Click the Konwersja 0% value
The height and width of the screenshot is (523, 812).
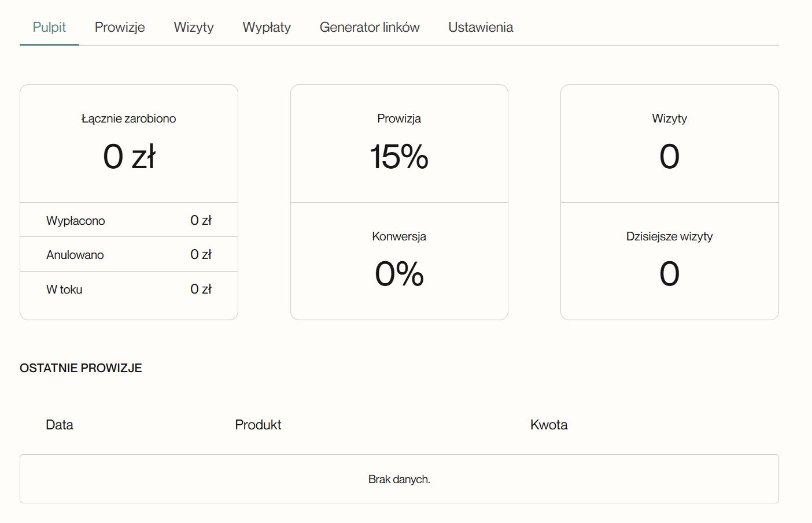coord(399,273)
